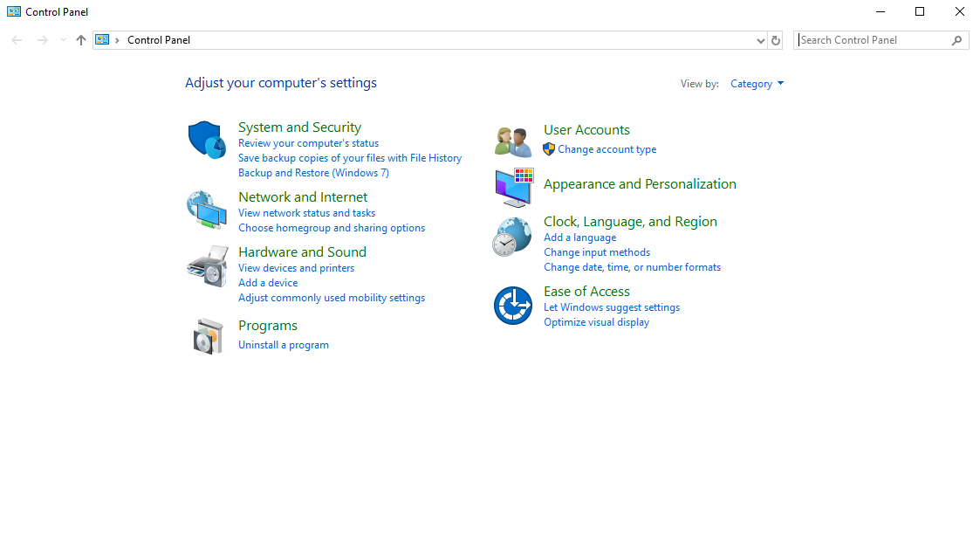The height and width of the screenshot is (551, 980).
Task: Click the Control Panel breadcrumb in address bar
Action: click(x=159, y=40)
